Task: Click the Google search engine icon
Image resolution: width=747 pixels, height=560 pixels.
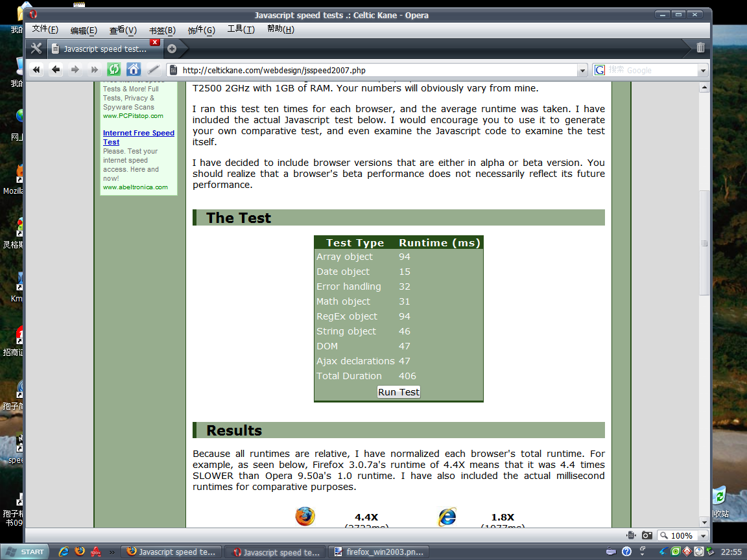Action: click(x=600, y=70)
